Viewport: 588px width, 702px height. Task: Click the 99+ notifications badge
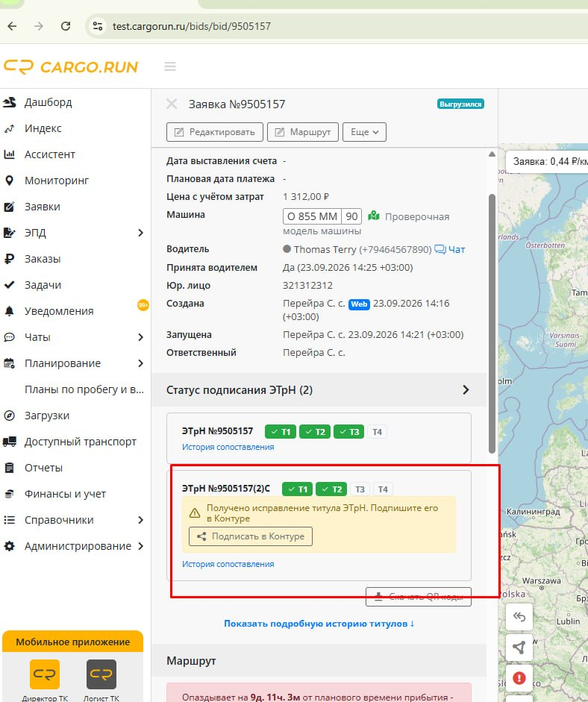[143, 305]
